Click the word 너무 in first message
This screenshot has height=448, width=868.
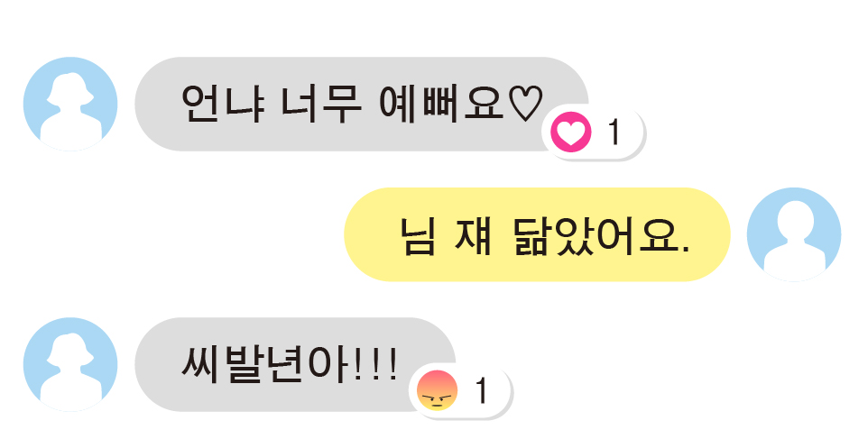point(321,104)
